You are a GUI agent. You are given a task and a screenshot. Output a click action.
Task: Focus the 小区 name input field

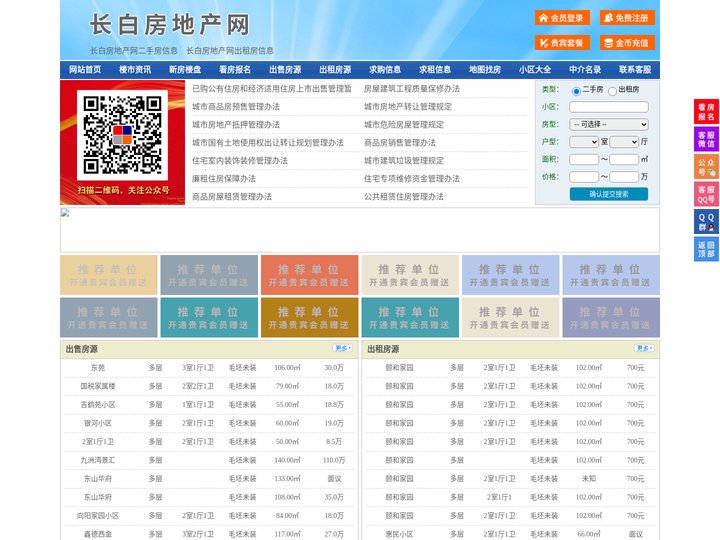coord(609,107)
